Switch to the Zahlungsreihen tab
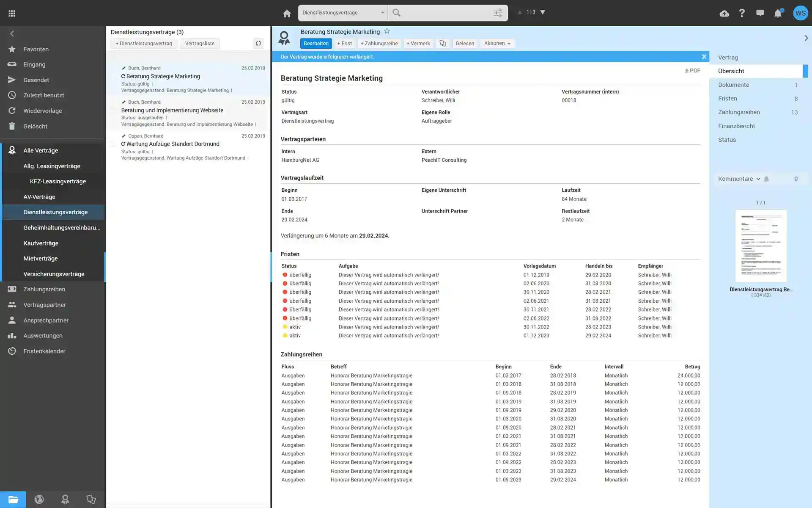 click(739, 112)
